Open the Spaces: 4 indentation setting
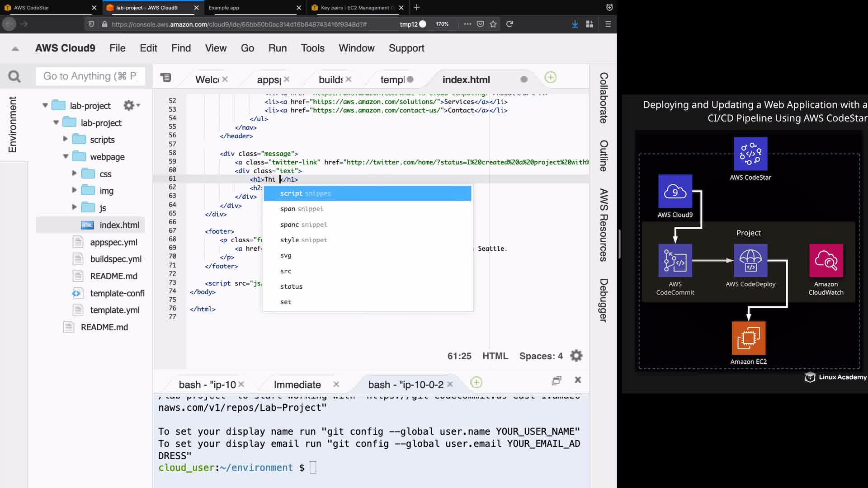The width and height of the screenshot is (868, 488). tap(541, 356)
